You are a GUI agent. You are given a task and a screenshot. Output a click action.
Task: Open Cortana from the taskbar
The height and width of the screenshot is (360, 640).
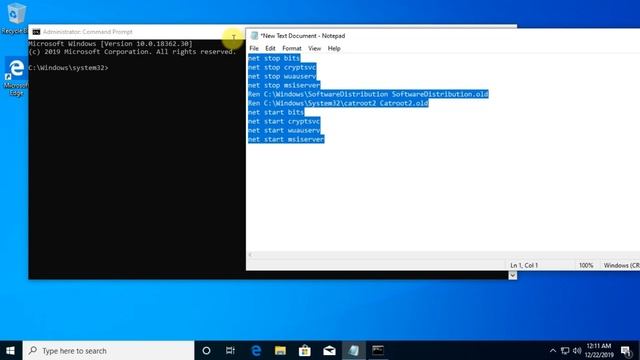click(206, 351)
